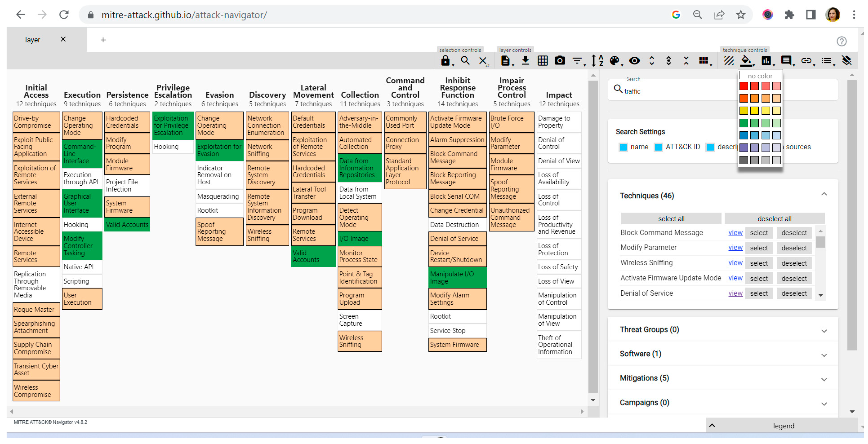
Task: Click the toggle state diagonal-stripes icon
Action: click(728, 61)
